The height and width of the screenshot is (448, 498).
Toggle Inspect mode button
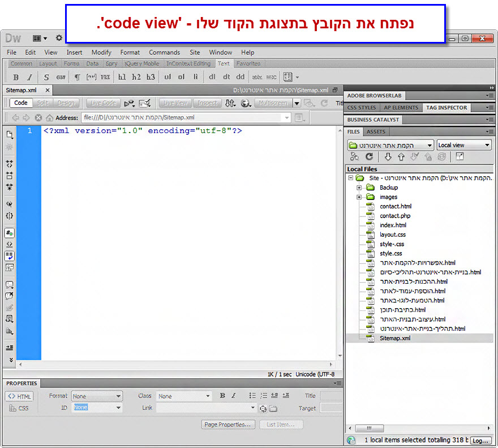click(x=207, y=103)
